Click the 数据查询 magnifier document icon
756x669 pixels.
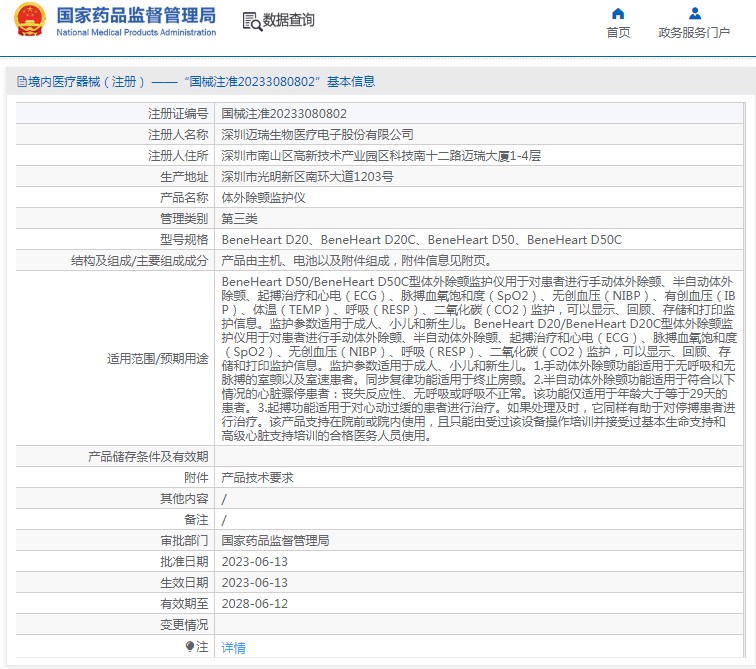tap(252, 21)
